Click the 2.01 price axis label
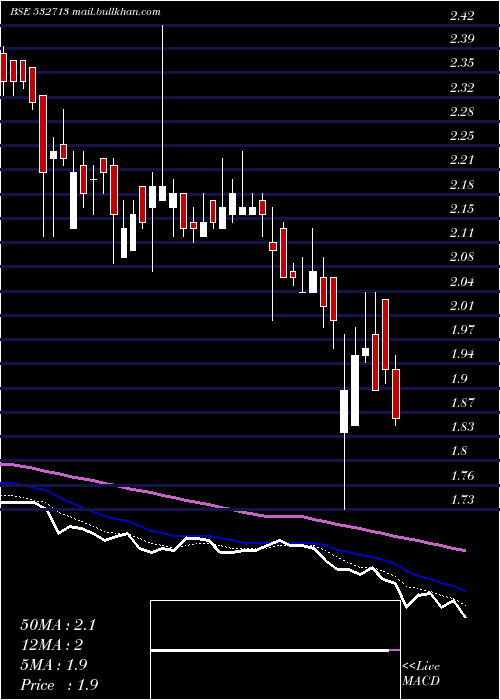500x700 pixels. coord(462,306)
